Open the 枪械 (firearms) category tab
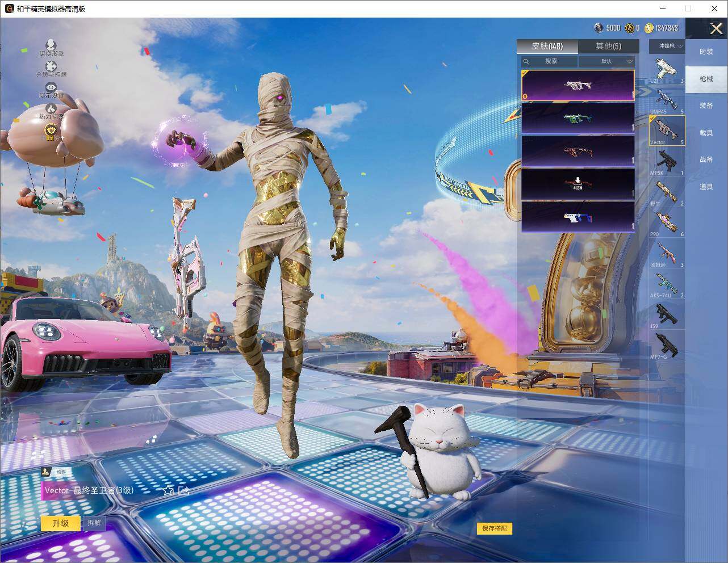The height and width of the screenshot is (563, 728). click(706, 79)
